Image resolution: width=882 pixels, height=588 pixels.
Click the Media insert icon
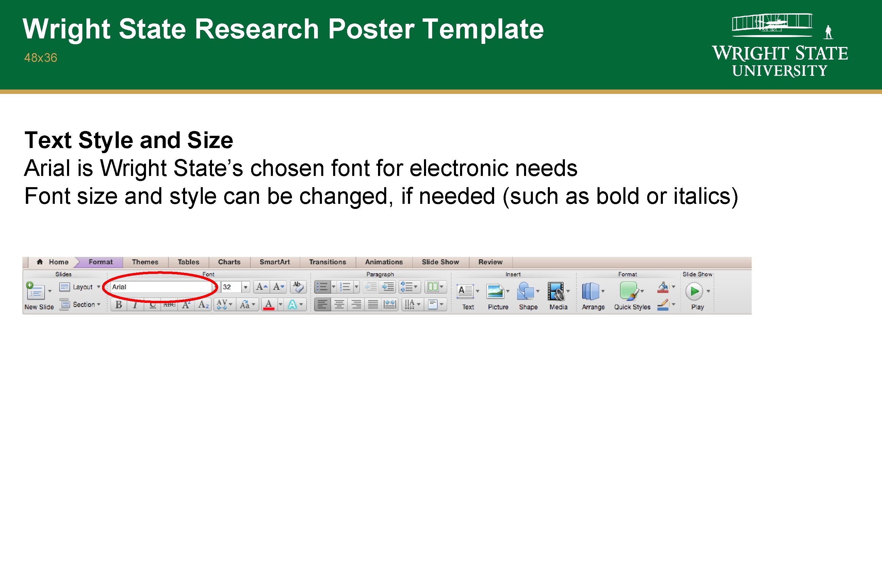[556, 291]
